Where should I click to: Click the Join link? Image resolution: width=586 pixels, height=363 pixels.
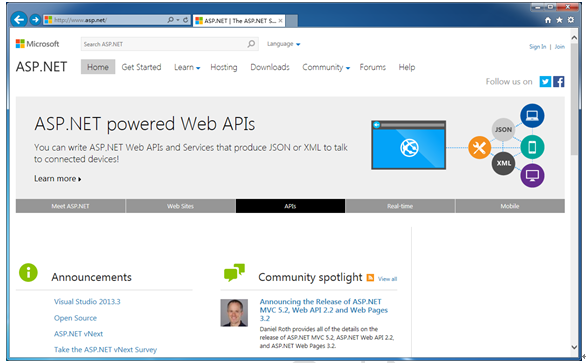[559, 47]
